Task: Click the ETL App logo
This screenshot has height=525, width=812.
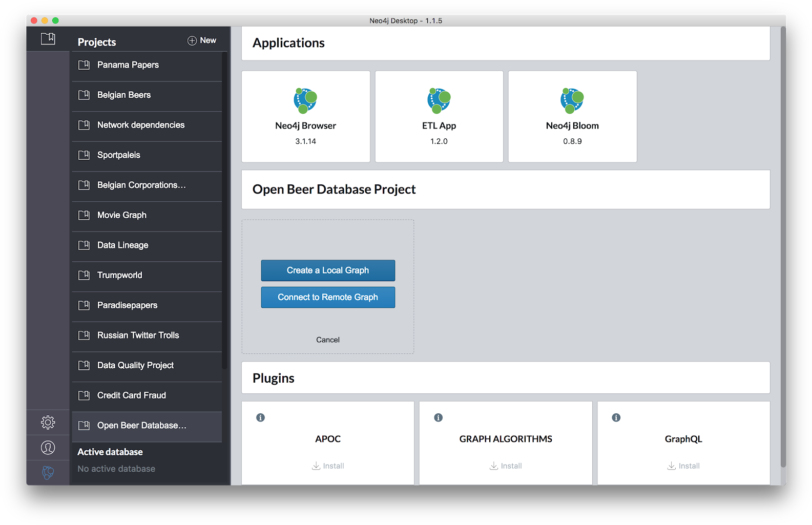Action: coord(439,100)
